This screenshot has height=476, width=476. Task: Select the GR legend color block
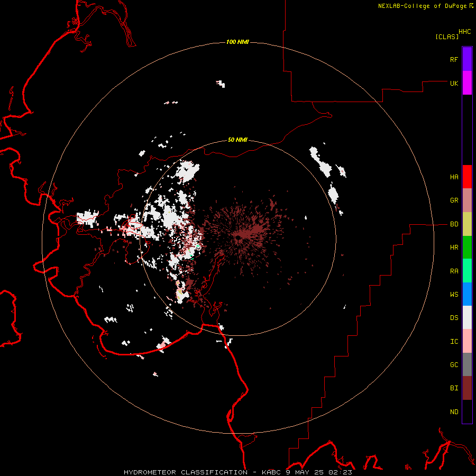(x=467, y=200)
